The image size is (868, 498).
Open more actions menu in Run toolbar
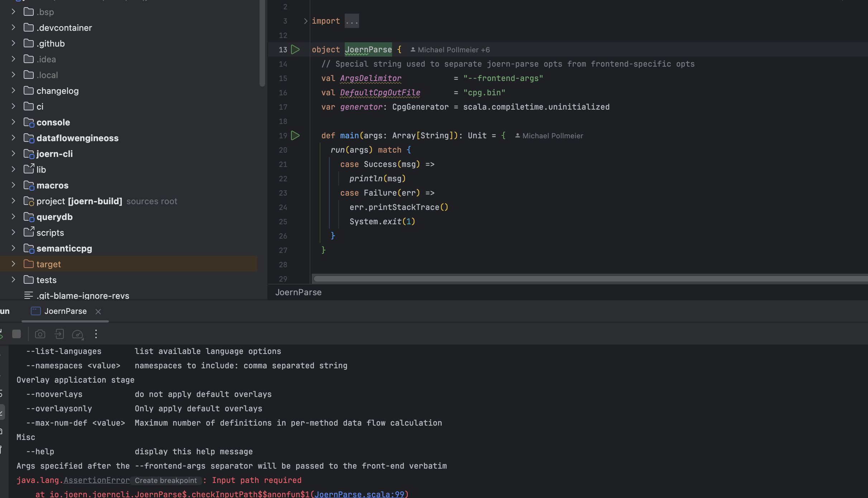(96, 334)
